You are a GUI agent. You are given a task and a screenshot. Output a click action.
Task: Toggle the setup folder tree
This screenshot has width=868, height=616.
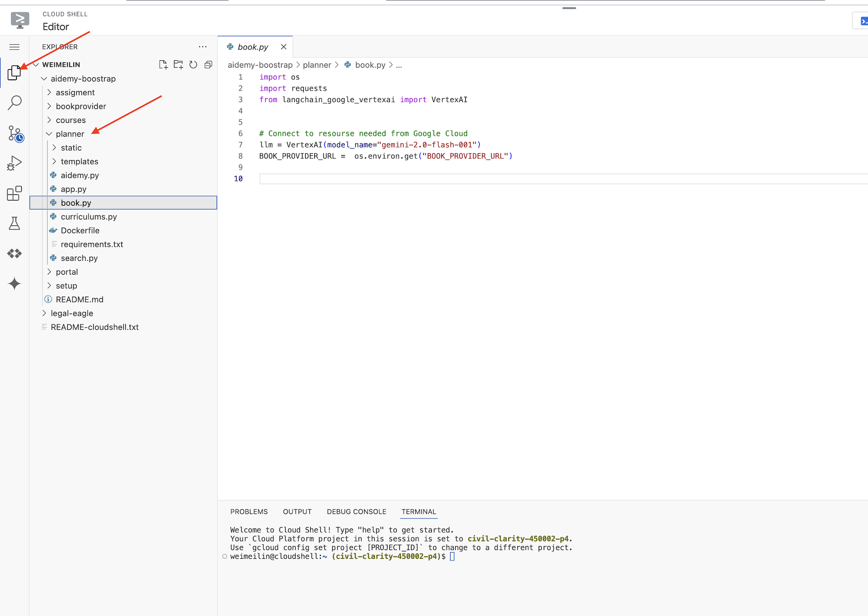point(52,285)
